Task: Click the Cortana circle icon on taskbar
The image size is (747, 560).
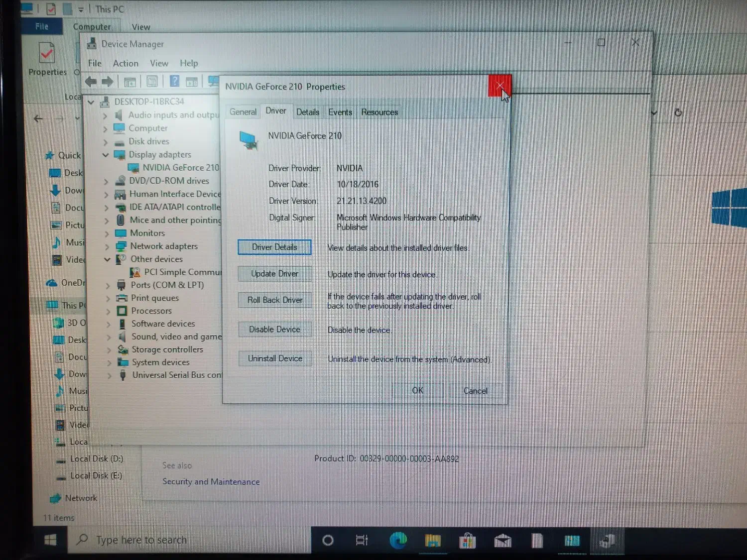Action: (x=328, y=540)
